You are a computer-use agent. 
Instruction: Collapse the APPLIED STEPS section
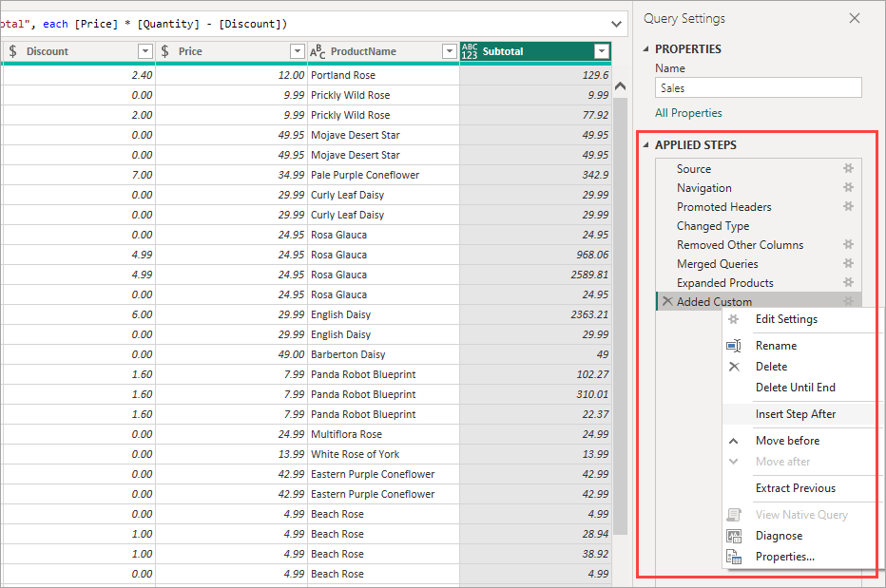[x=645, y=145]
